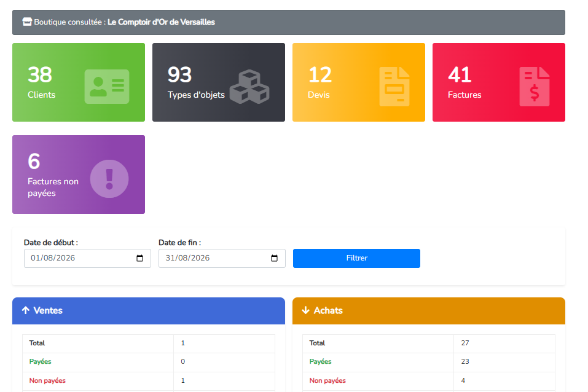Click the Date de fin label
Image resolution: width=588 pixels, height=392 pixels.
click(179, 243)
